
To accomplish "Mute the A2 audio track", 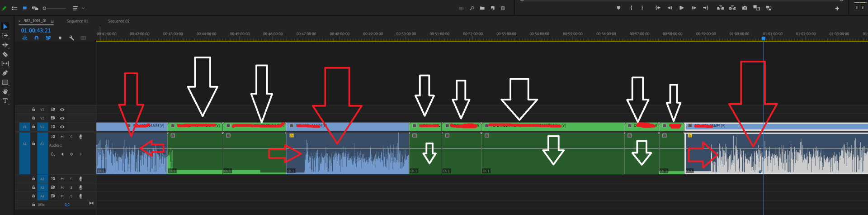I will [x=62, y=179].
